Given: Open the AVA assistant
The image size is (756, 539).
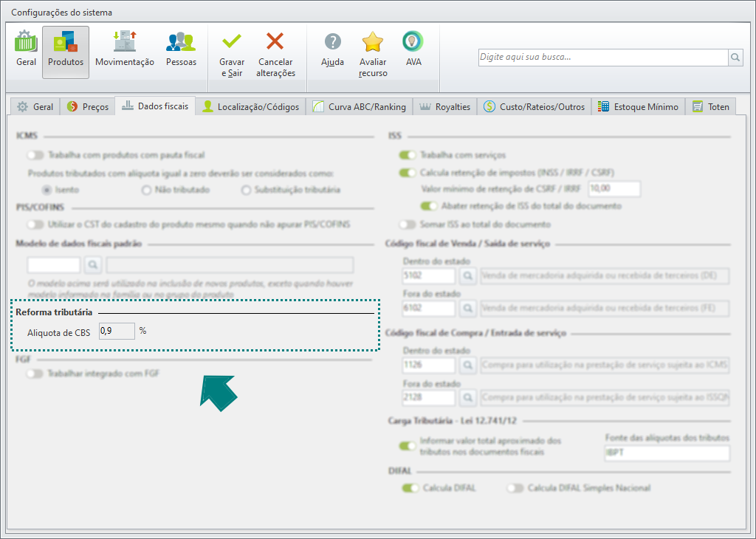Looking at the screenshot, I should [413, 49].
